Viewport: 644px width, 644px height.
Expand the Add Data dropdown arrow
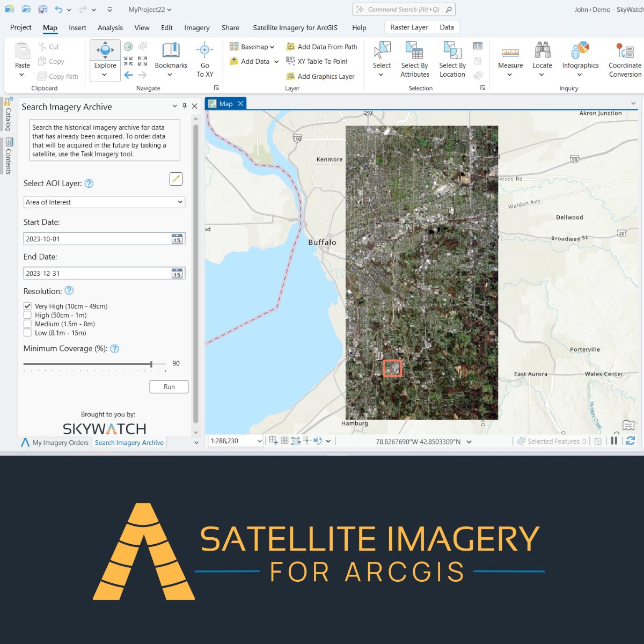[x=276, y=62]
